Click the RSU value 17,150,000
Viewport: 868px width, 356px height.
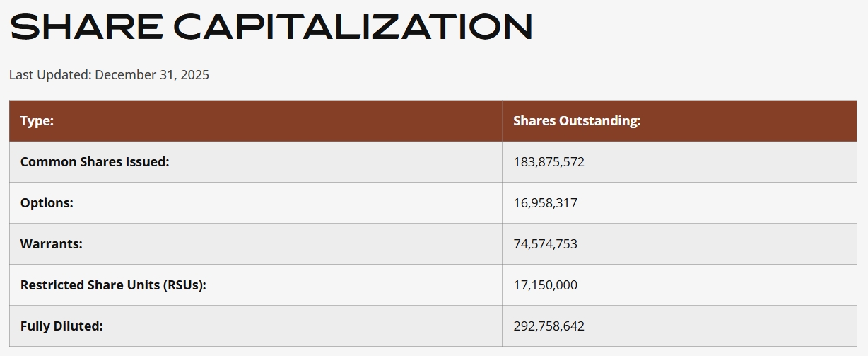[x=545, y=285]
